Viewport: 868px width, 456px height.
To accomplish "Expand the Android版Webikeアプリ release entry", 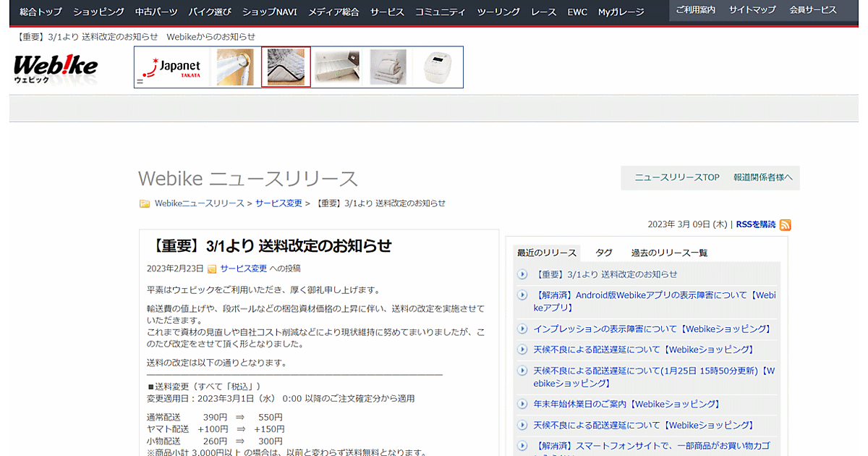I will [521, 295].
